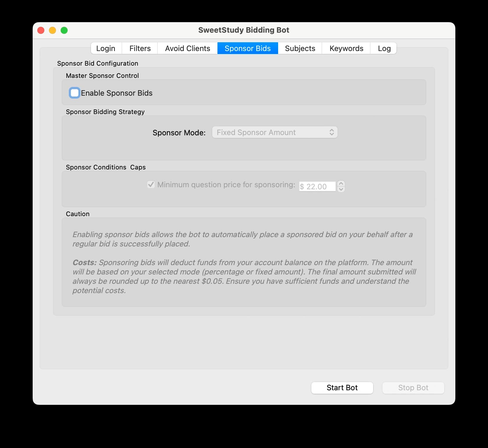
Task: Minimize the window with the yellow button
Action: click(x=52, y=30)
